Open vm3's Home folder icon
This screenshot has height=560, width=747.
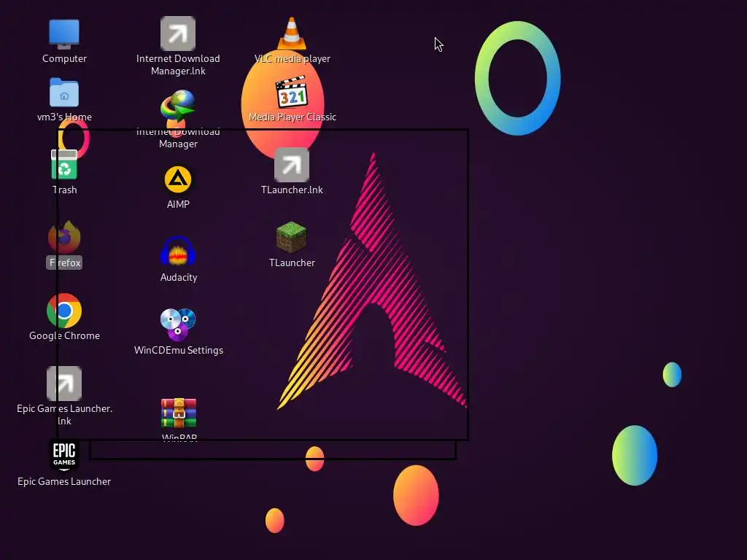(64, 93)
